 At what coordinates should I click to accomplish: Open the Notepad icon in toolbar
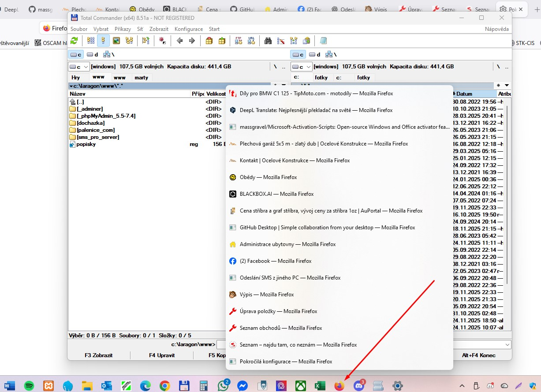(323, 41)
